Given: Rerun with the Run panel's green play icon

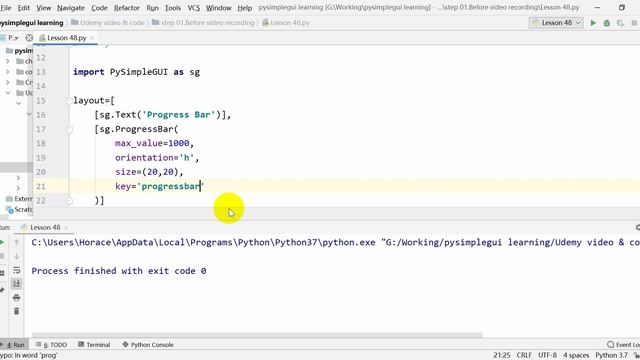Looking at the screenshot, I should click(x=2, y=242).
